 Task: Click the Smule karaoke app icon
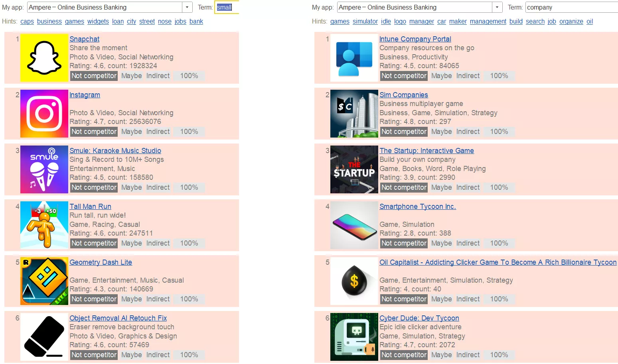[x=44, y=169]
